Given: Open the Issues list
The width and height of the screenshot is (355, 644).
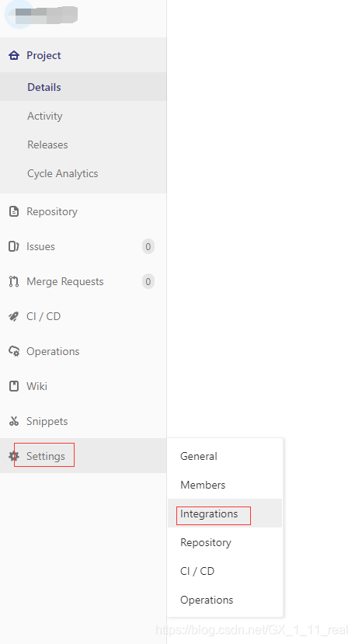Looking at the screenshot, I should [40, 246].
